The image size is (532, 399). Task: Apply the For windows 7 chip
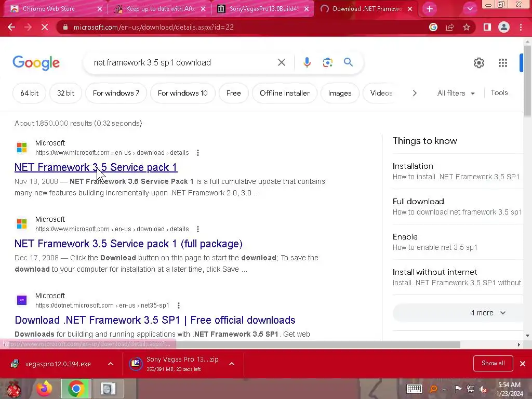(116, 94)
